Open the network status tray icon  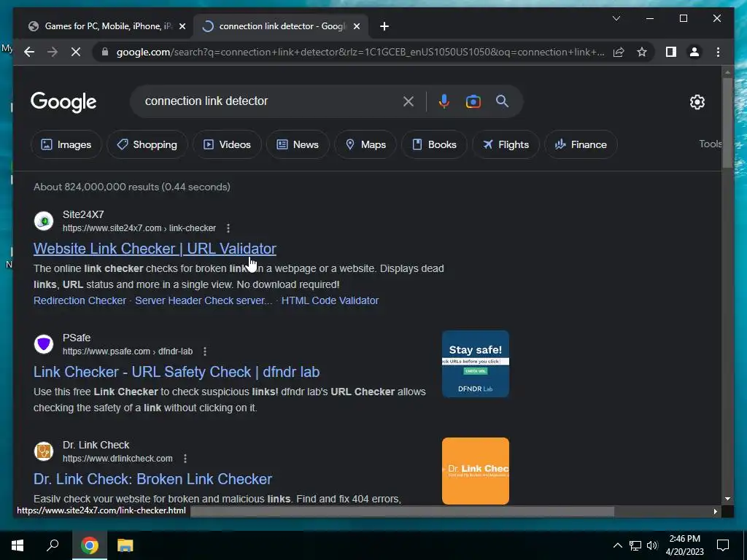tap(635, 545)
